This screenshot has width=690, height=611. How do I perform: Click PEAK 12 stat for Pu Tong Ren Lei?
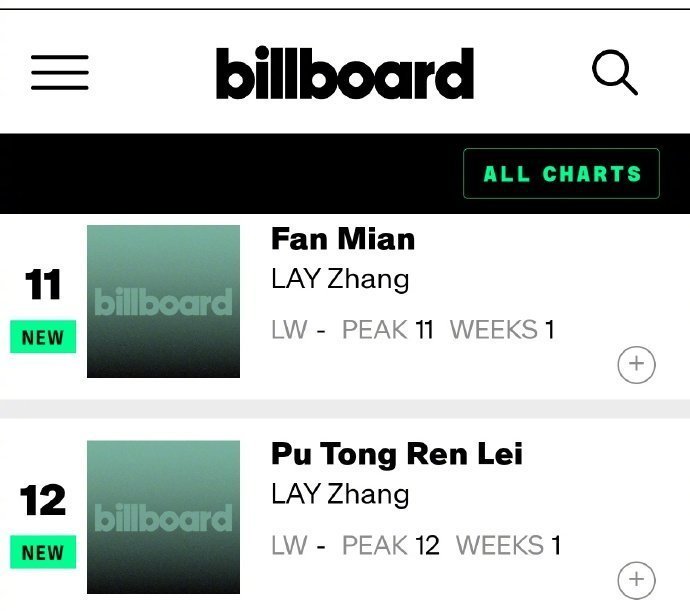[391, 545]
